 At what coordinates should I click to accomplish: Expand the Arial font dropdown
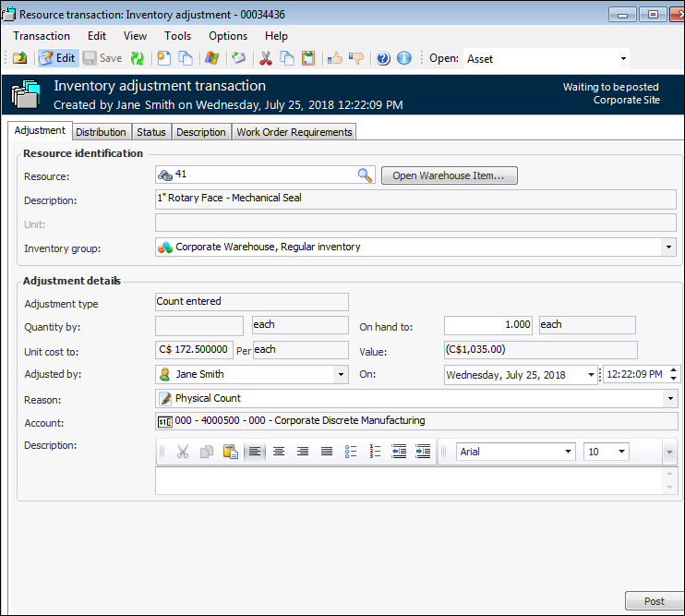click(568, 452)
